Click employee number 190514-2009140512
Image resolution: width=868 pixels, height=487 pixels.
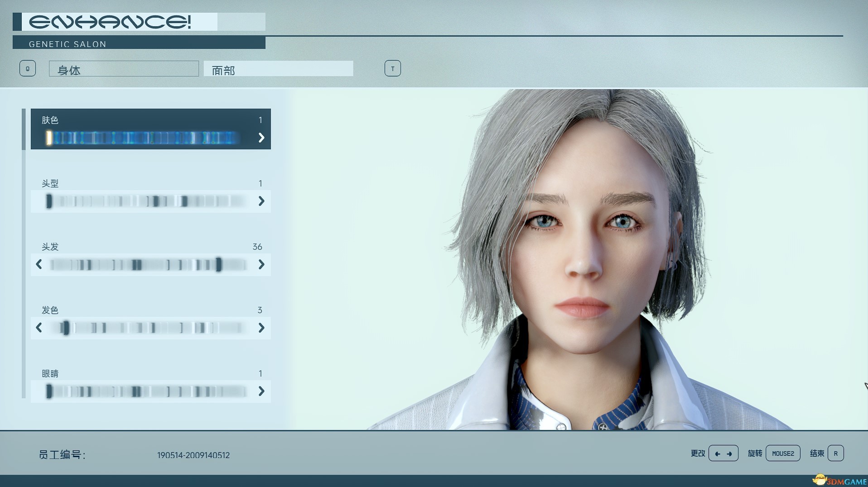[193, 455]
